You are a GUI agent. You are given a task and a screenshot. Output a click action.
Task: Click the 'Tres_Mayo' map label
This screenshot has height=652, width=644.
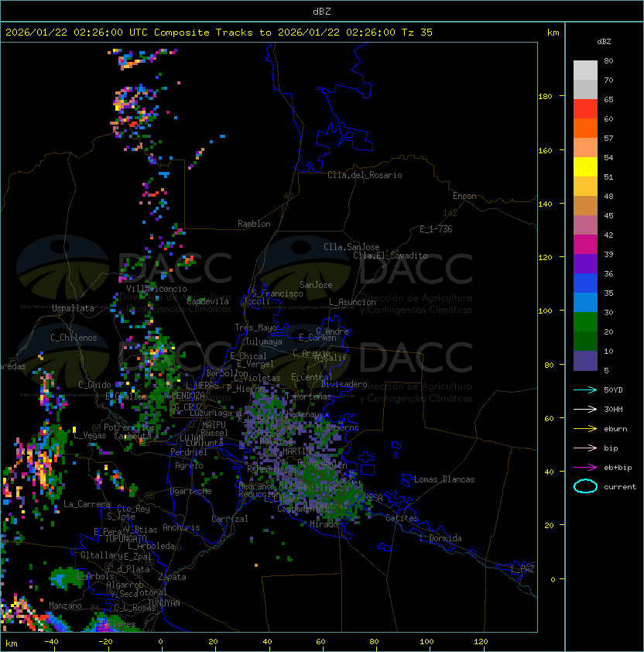point(255,328)
